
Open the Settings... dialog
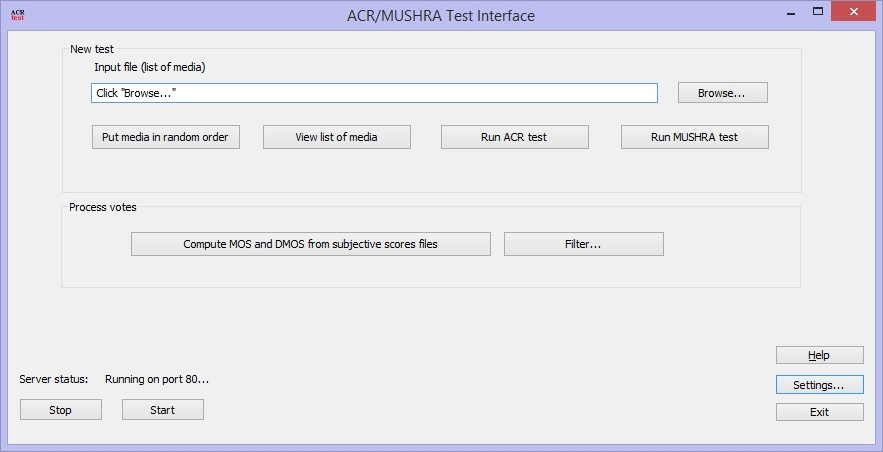(819, 385)
